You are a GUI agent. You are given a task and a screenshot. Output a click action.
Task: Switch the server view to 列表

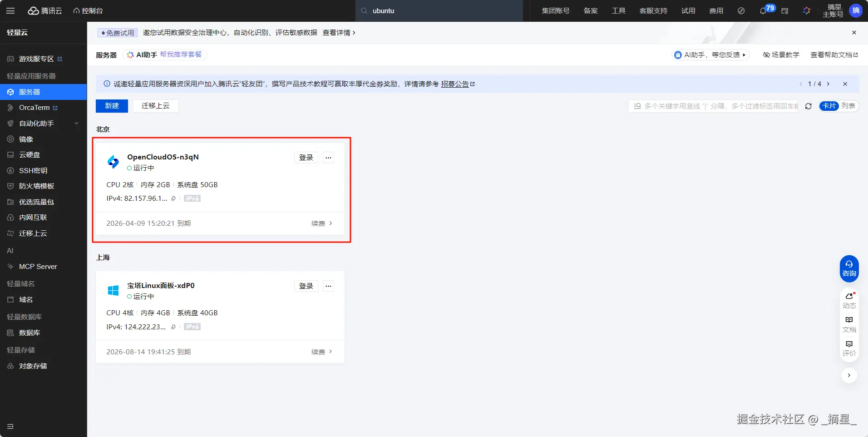coord(848,106)
